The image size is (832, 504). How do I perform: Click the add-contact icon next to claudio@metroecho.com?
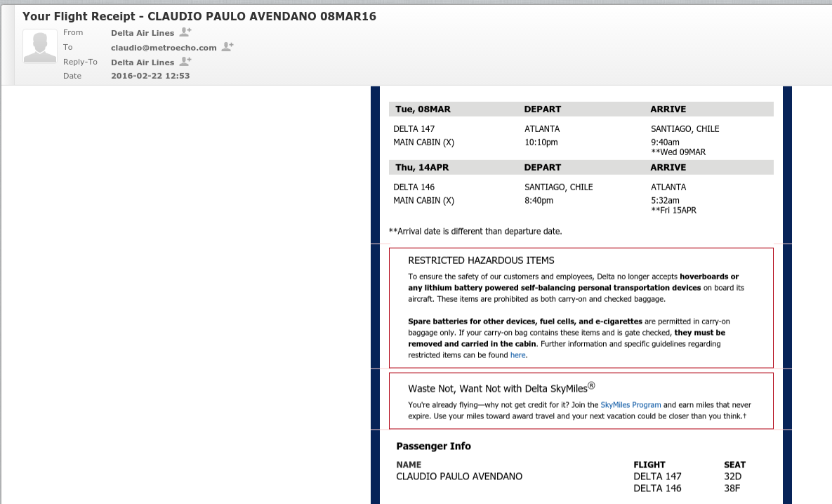pyautogui.click(x=227, y=47)
